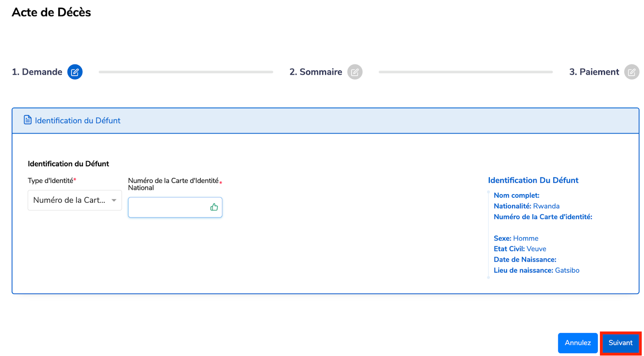644x356 pixels.
Task: Click the Etat Civil: Veuve line
Action: pos(520,249)
